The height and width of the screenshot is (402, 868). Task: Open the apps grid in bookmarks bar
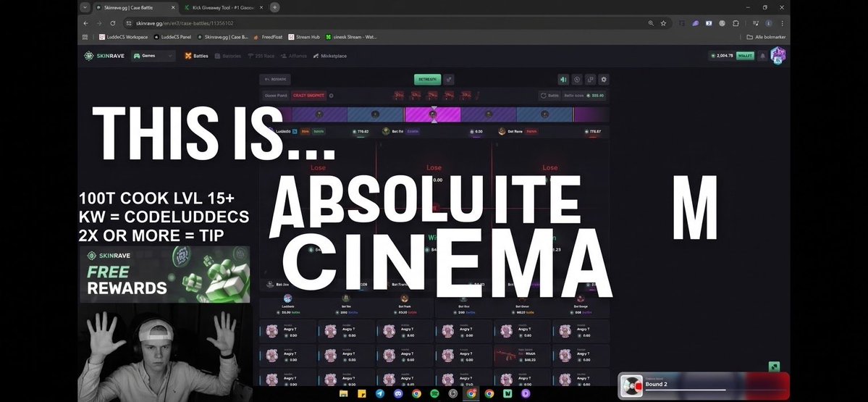tap(85, 37)
